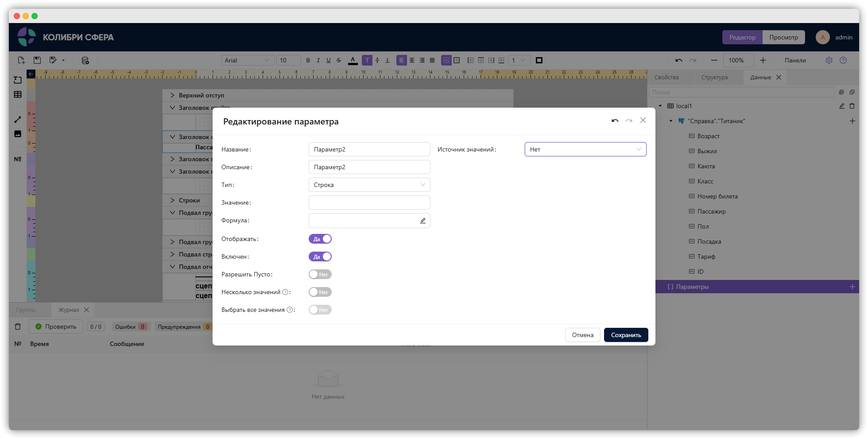868x439 pixels.
Task: Switch to the Структура tab
Action: click(x=714, y=77)
